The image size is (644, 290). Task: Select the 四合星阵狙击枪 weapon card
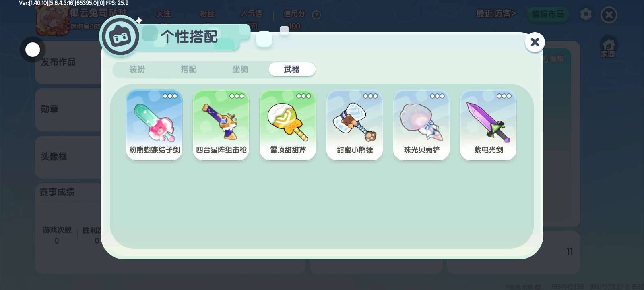pyautogui.click(x=221, y=125)
